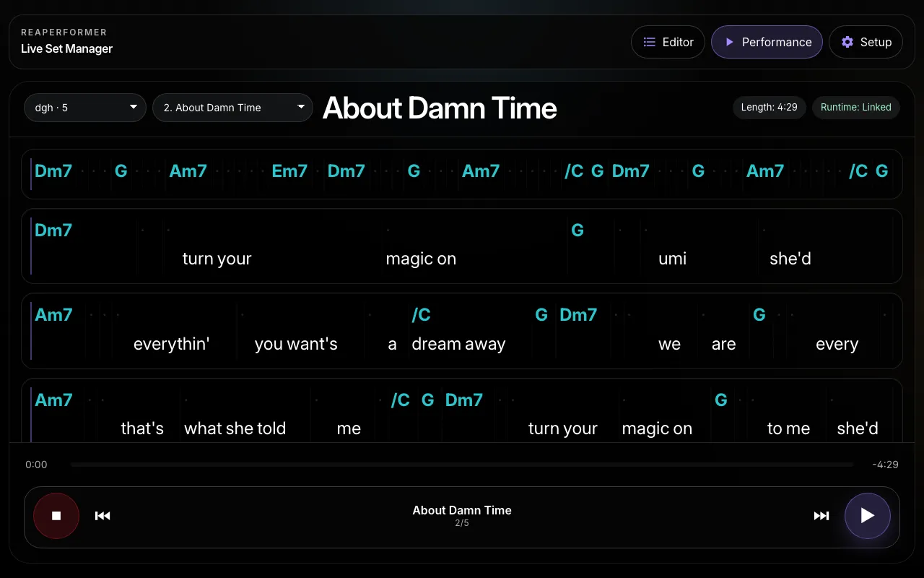
Task: Expand the dgh · 5 setlist dropdown
Action: 85,108
